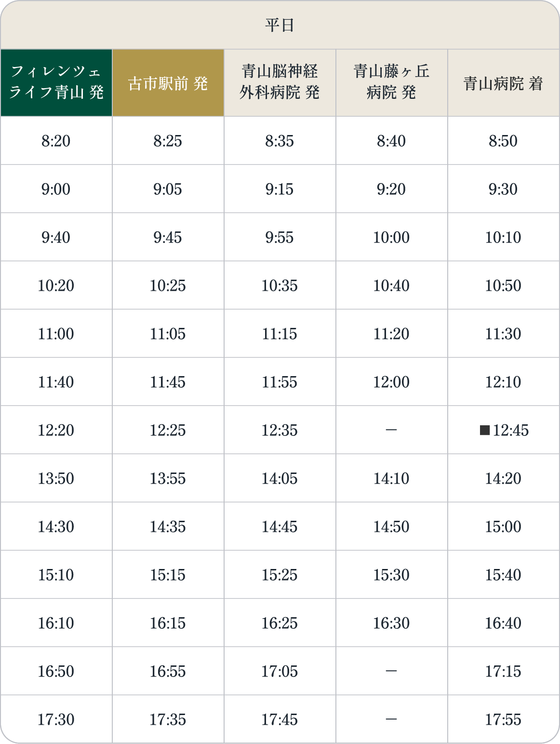Select the dash in the 12:20 row
Image resolution: width=560 pixels, height=744 pixels.
392,430
